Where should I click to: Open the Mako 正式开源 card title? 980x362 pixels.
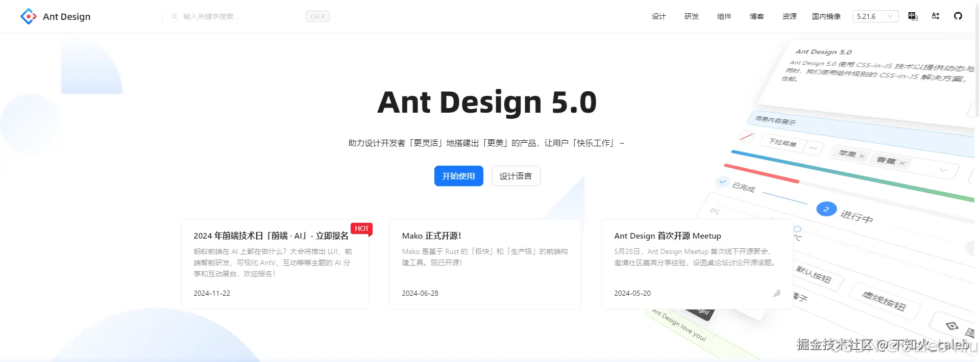[432, 236]
